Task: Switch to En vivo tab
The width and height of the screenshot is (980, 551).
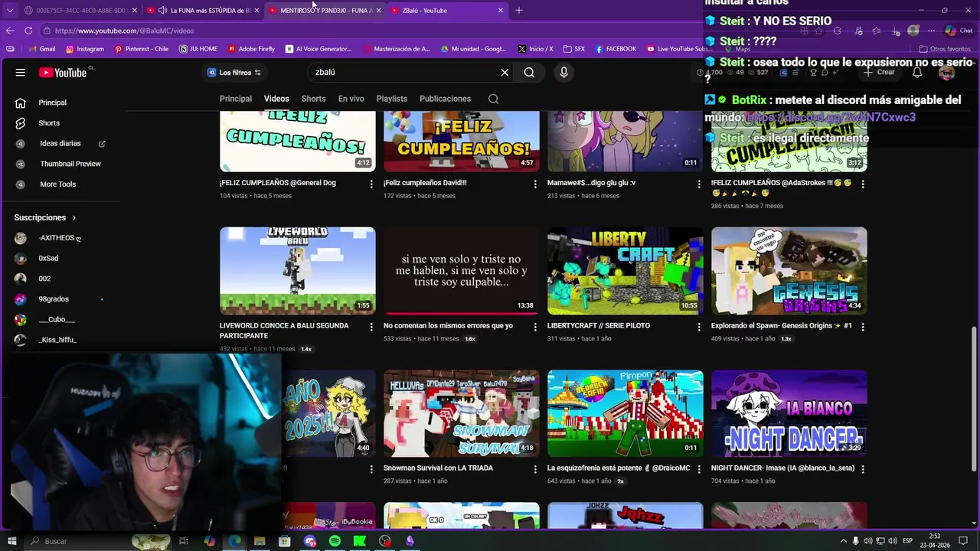Action: tap(351, 99)
